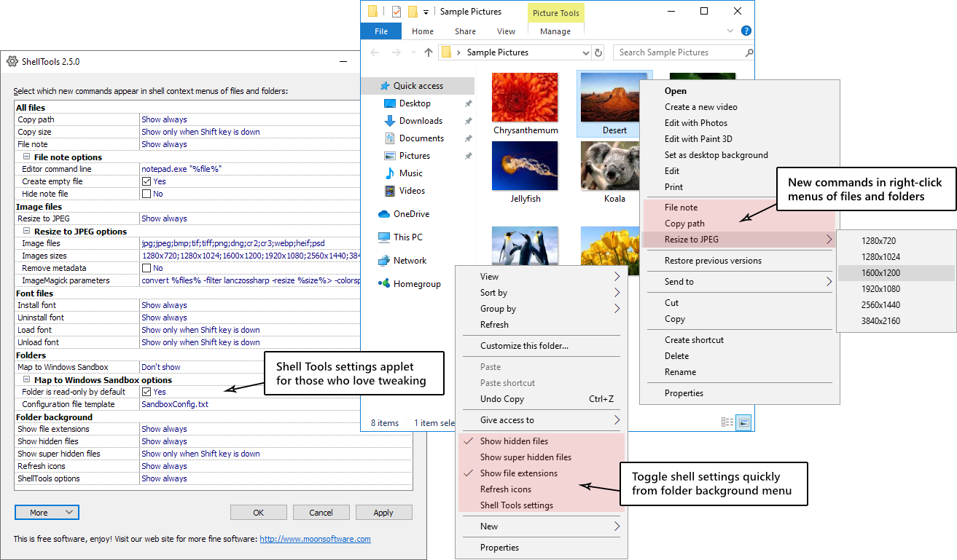Select the Videos film icon in sidebar
The image size is (957, 560).
tap(390, 191)
